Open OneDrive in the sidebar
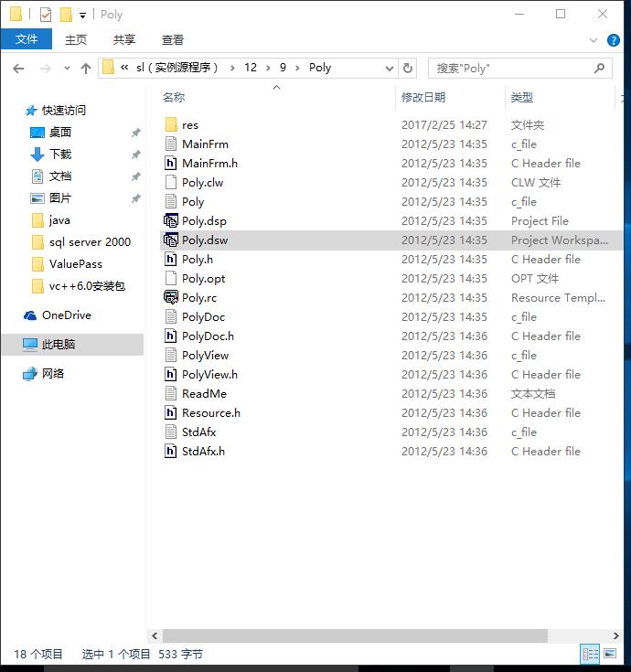The width and height of the screenshot is (631, 672). point(58,315)
